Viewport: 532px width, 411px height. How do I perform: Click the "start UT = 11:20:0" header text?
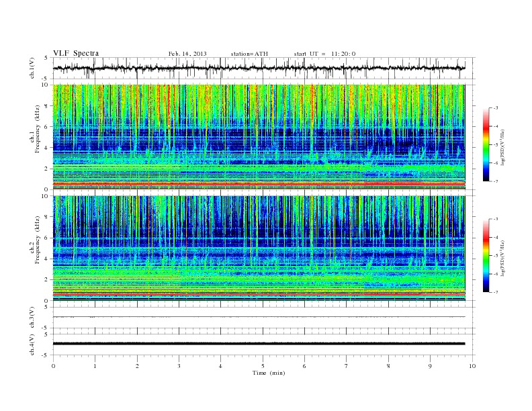pos(324,54)
